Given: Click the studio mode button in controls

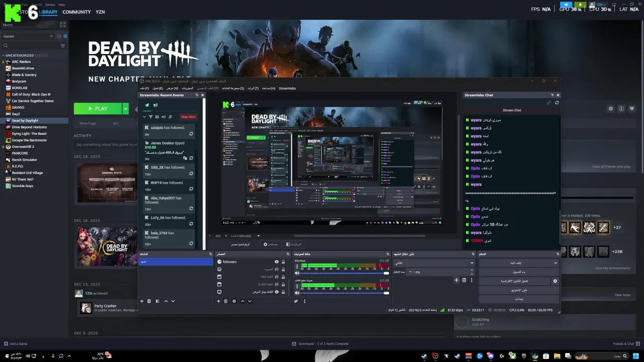Looking at the screenshot, I should click(519, 290).
